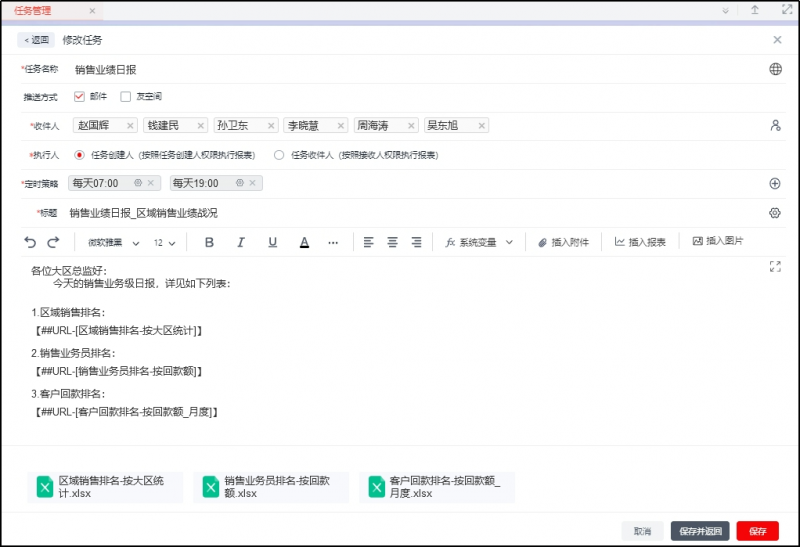Viewport: 800px width, 547px height.
Task: Expand font size 12 dropdown
Action: click(x=164, y=242)
